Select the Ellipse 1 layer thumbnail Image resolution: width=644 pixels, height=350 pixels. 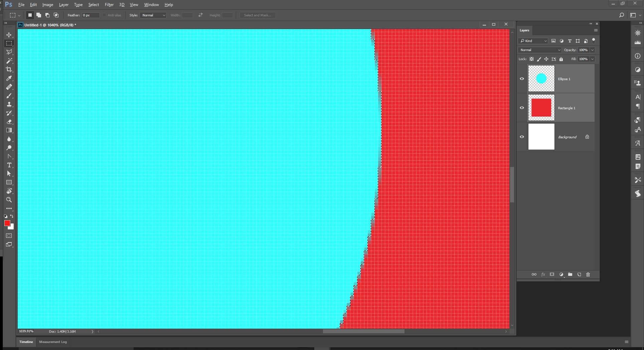541,78
